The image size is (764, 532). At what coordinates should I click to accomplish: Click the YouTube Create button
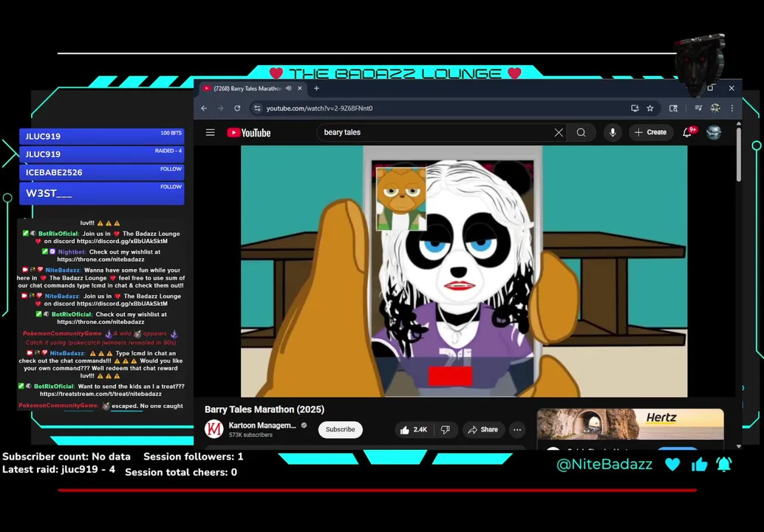[650, 132]
